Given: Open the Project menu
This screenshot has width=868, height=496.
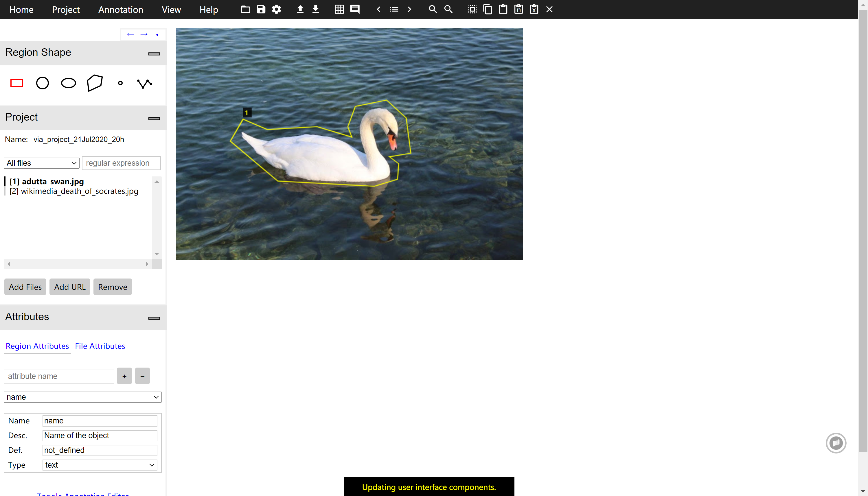Looking at the screenshot, I should [x=66, y=10].
